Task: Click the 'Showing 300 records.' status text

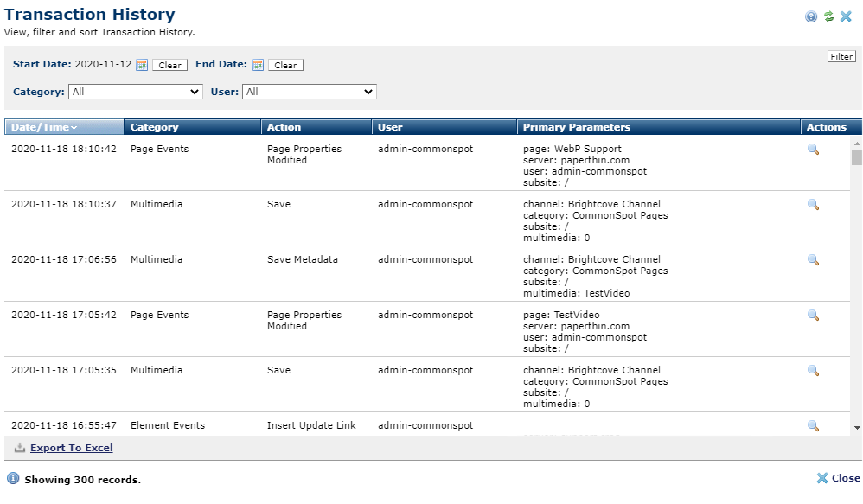Action: (82, 480)
